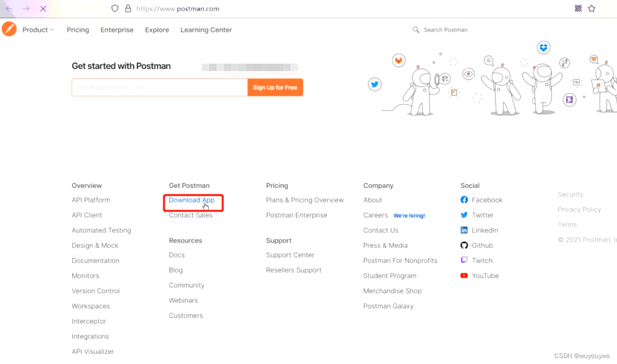
Task: Open the About company link
Action: [373, 200]
